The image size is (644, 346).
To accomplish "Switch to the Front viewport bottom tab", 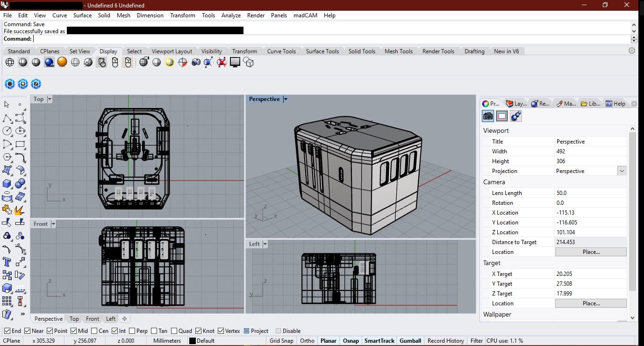I will pyautogui.click(x=93, y=319).
